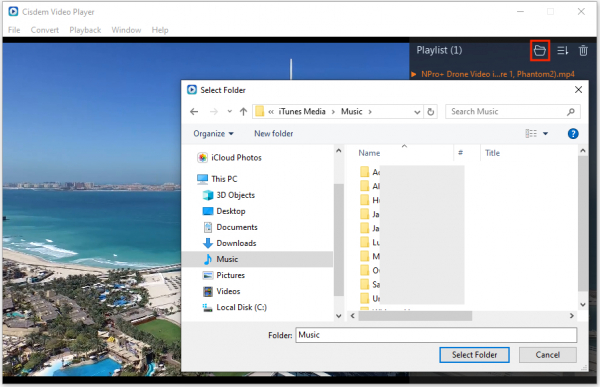Expand the recent locations chevron
This screenshot has width=600, height=387.
[230, 111]
